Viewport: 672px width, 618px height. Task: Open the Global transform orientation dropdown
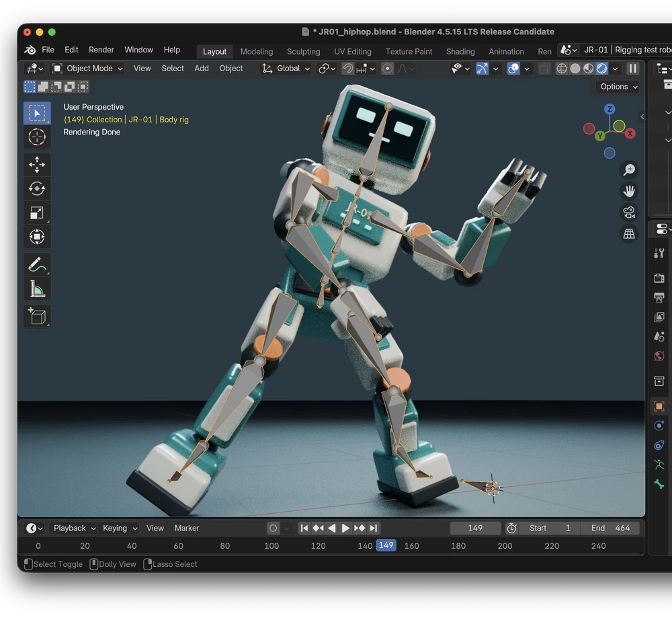(x=286, y=69)
